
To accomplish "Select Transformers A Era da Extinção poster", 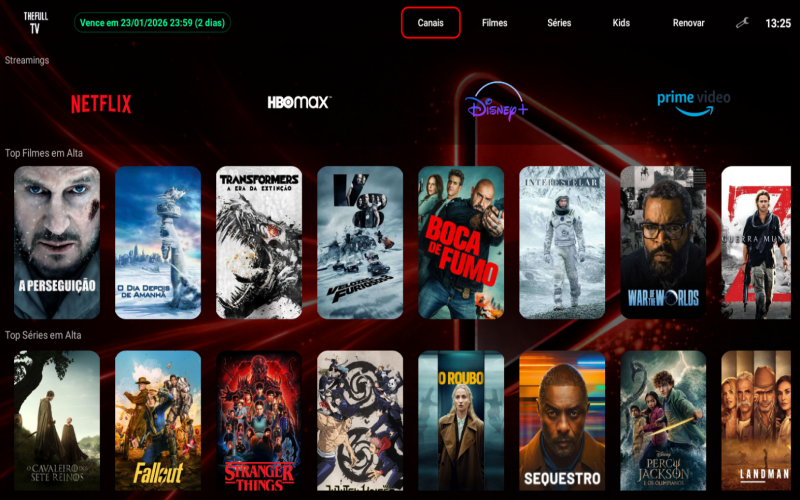I will (x=259, y=242).
